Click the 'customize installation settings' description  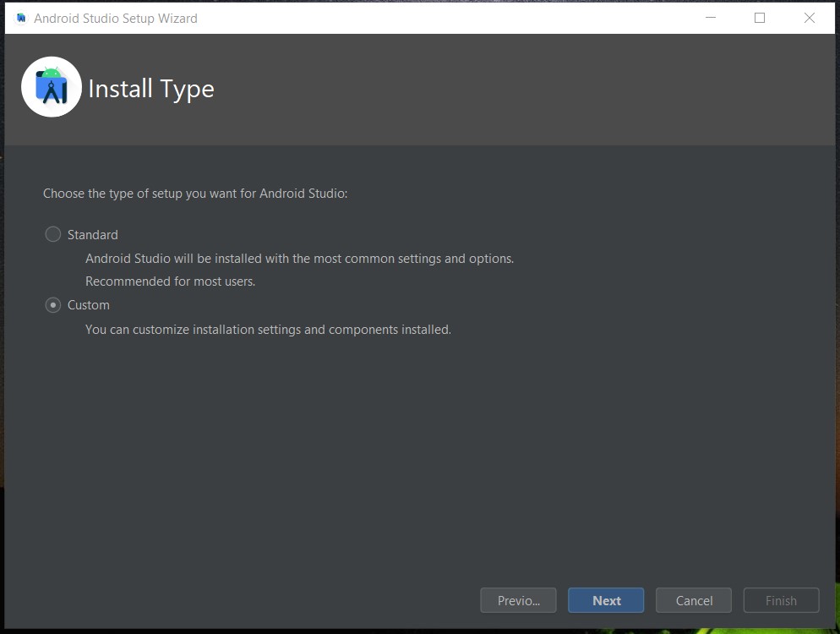coord(268,330)
